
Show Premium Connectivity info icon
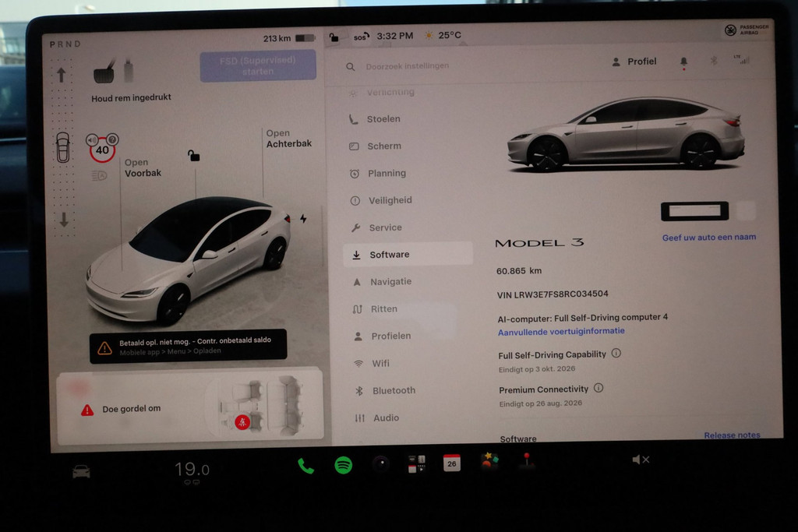click(x=598, y=388)
